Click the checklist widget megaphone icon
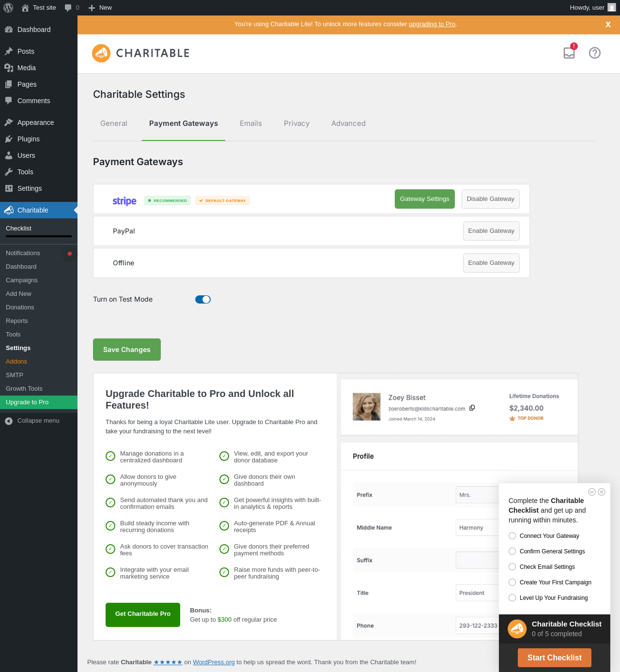 (x=517, y=629)
